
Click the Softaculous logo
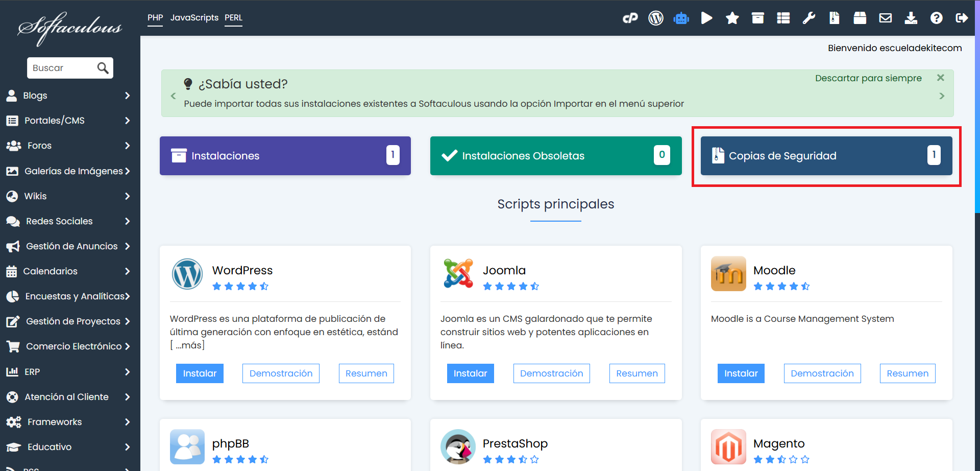(70, 28)
